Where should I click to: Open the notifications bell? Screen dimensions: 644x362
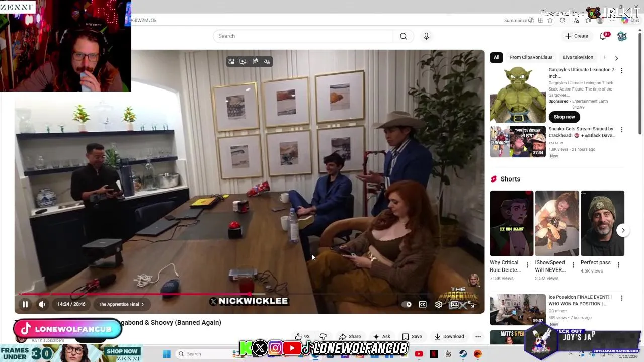tap(603, 36)
